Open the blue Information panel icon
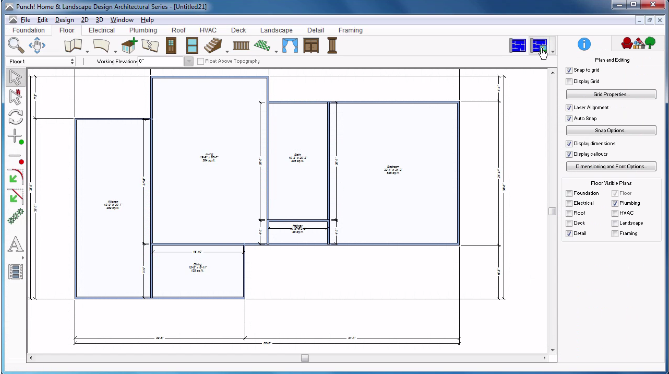The image size is (669, 374). 584,44
